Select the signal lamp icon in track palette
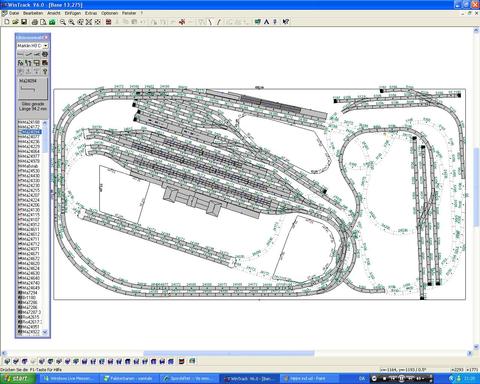Screen dimensions: 480x384 point(45,71)
